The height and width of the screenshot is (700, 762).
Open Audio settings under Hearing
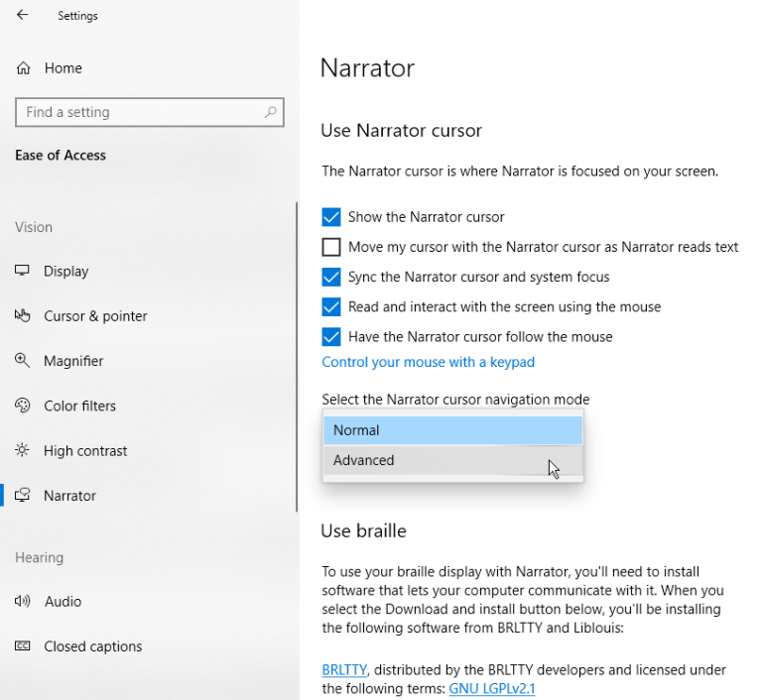(x=63, y=602)
